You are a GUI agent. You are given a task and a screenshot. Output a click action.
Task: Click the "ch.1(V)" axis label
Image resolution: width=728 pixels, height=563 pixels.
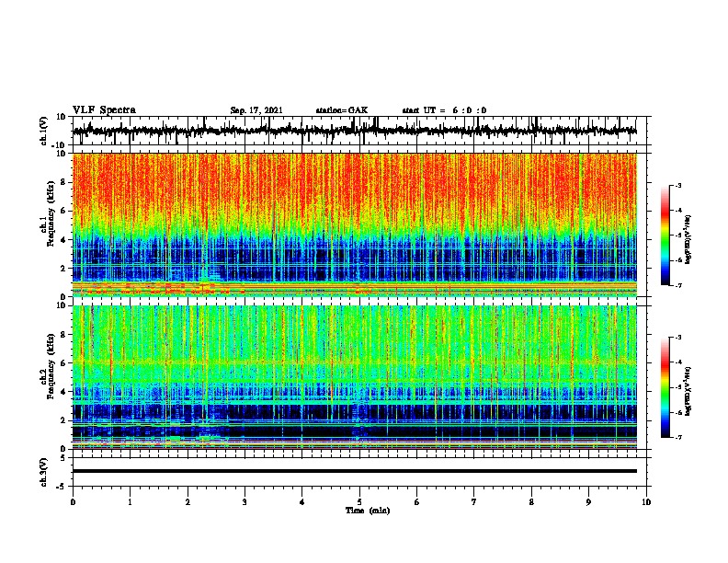44,131
